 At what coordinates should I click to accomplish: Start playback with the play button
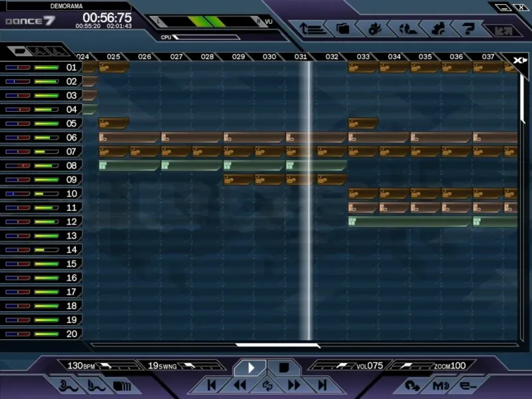pyautogui.click(x=251, y=368)
